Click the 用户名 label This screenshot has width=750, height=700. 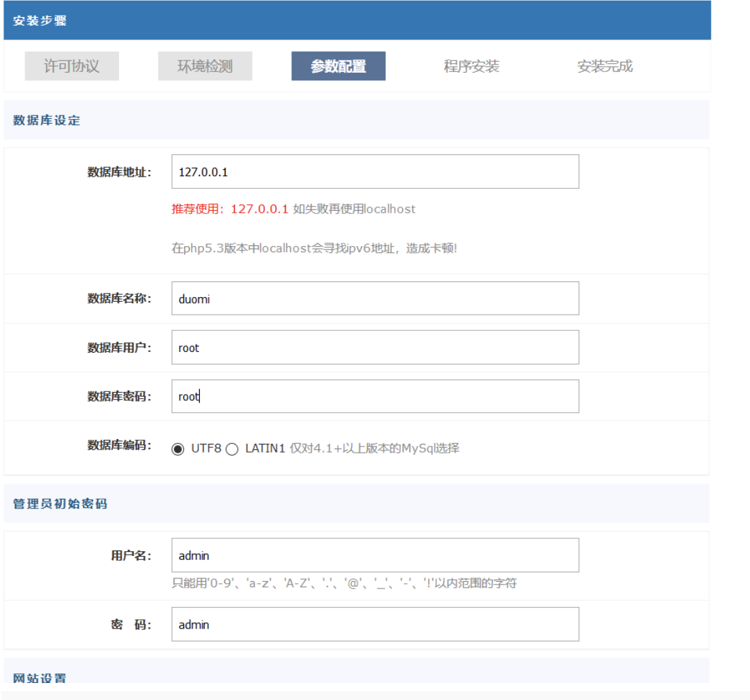tap(132, 555)
